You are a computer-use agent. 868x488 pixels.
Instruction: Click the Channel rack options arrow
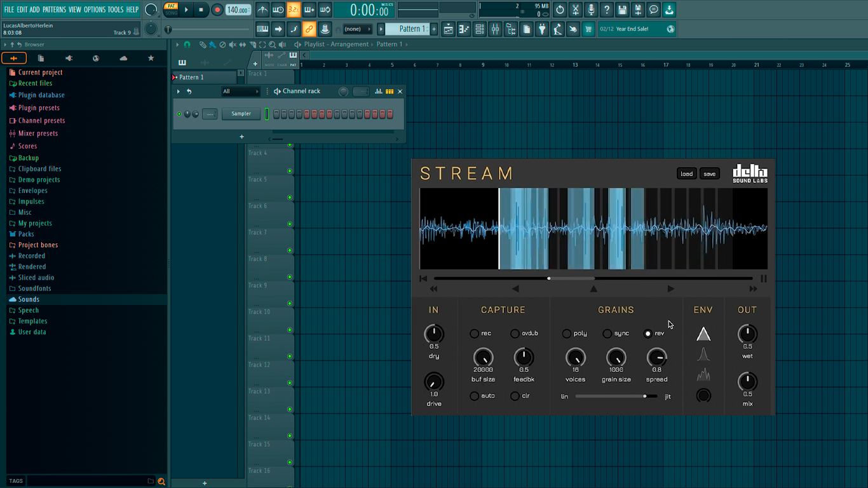pyautogui.click(x=179, y=91)
